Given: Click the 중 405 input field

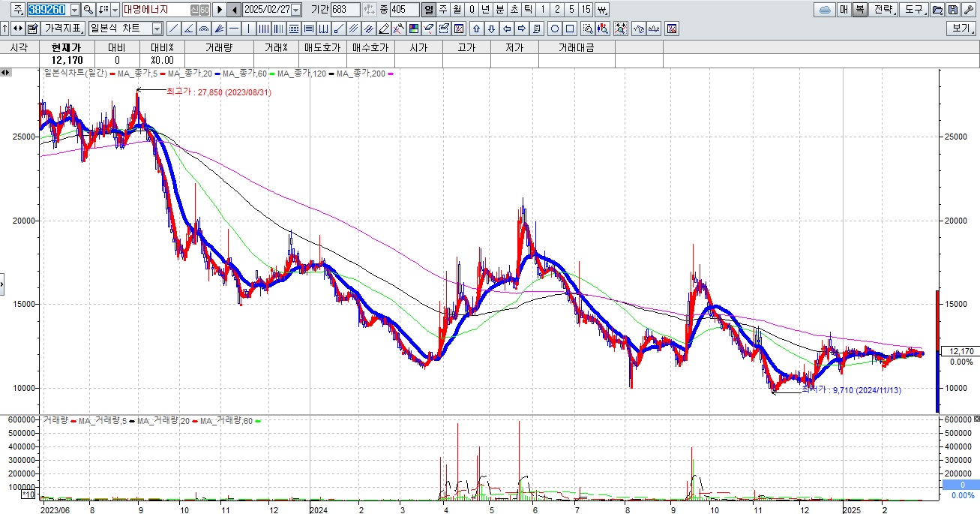Looking at the screenshot, I should (x=404, y=10).
